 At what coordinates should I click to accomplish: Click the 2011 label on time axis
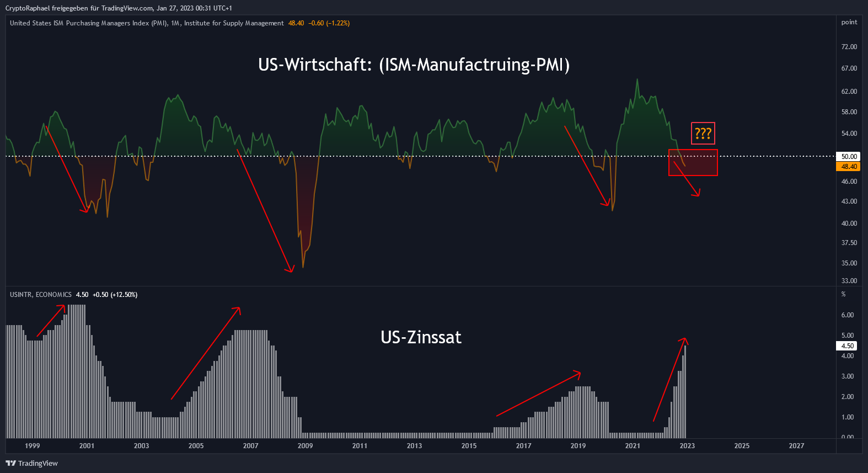pos(360,446)
